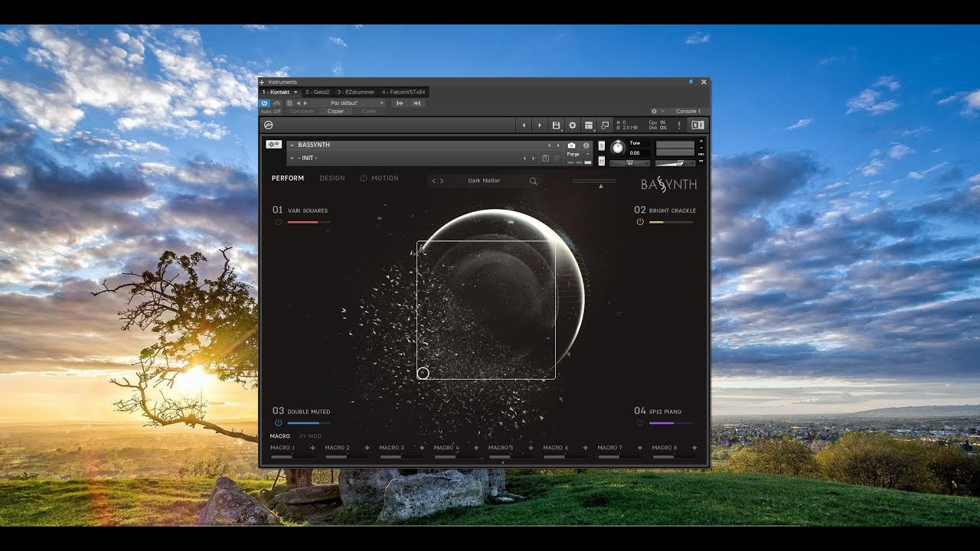This screenshot has height=551, width=980.
Task: Switch to the 3 - EZdrummer tab
Action: [x=355, y=92]
